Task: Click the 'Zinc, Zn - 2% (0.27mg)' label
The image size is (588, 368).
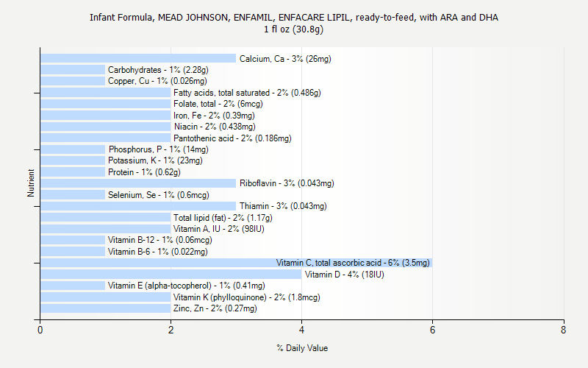Action: tap(215, 308)
